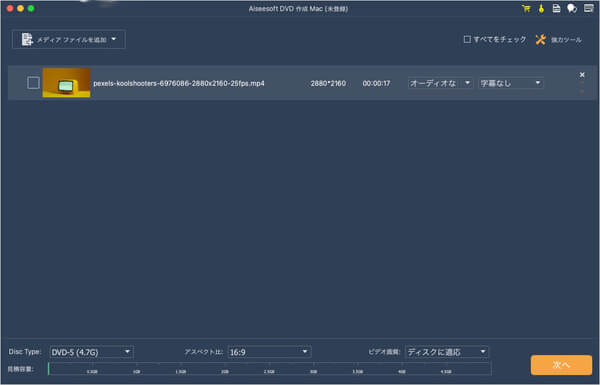Click the Disc Type: label
600x385 pixels.
coord(25,352)
